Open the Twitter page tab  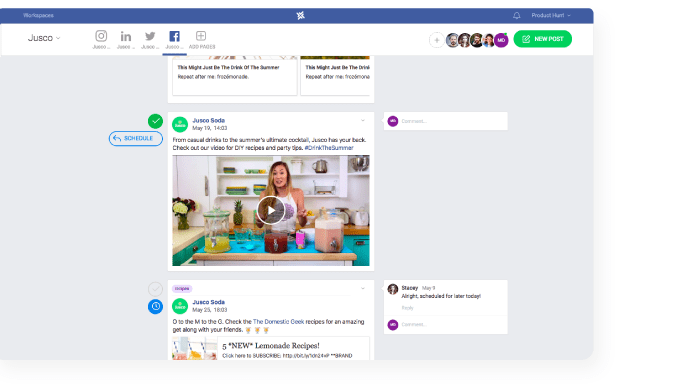tap(150, 39)
